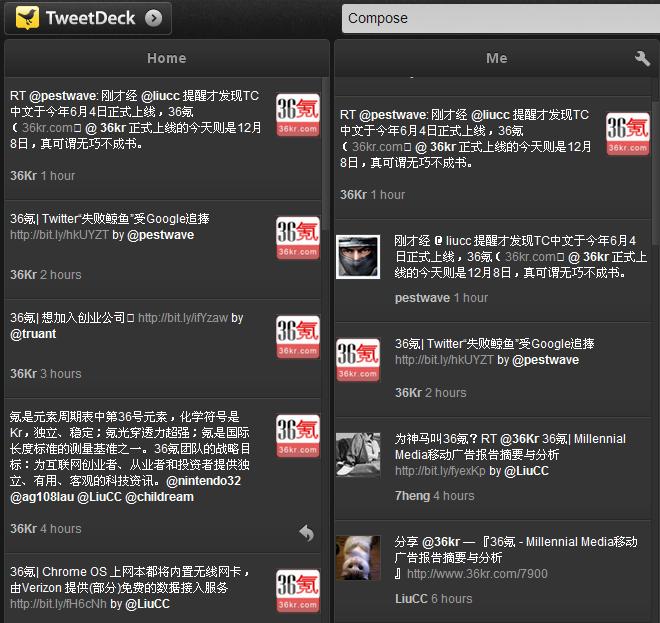Open 36Kr avatar on Chrome OS tweet
Viewport: 660px width, 623px height.
point(298,591)
